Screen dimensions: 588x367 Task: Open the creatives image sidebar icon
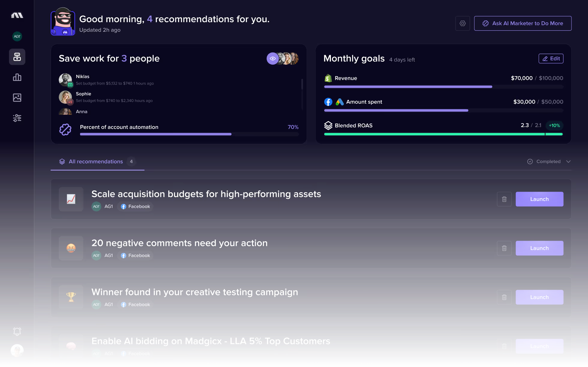[x=17, y=97]
